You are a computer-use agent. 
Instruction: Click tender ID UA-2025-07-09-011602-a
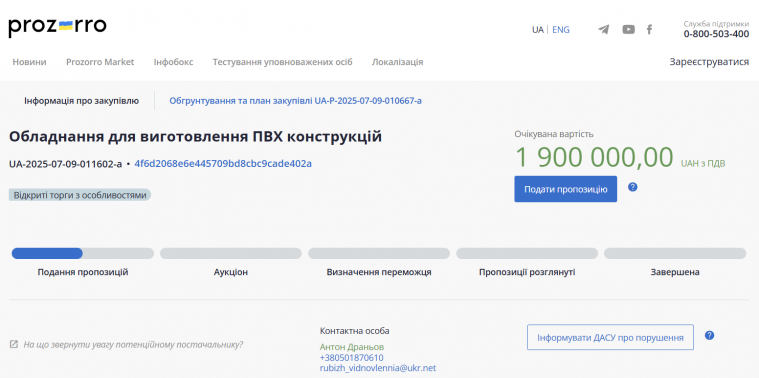(65, 164)
